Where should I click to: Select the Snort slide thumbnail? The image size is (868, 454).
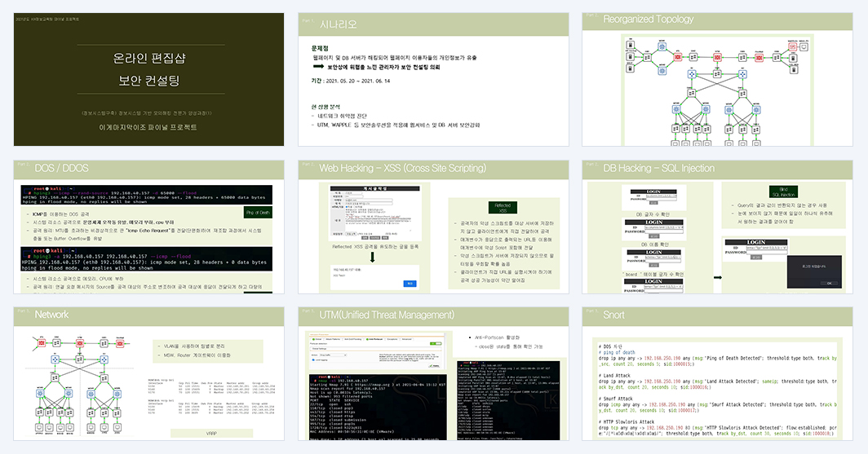pos(717,374)
